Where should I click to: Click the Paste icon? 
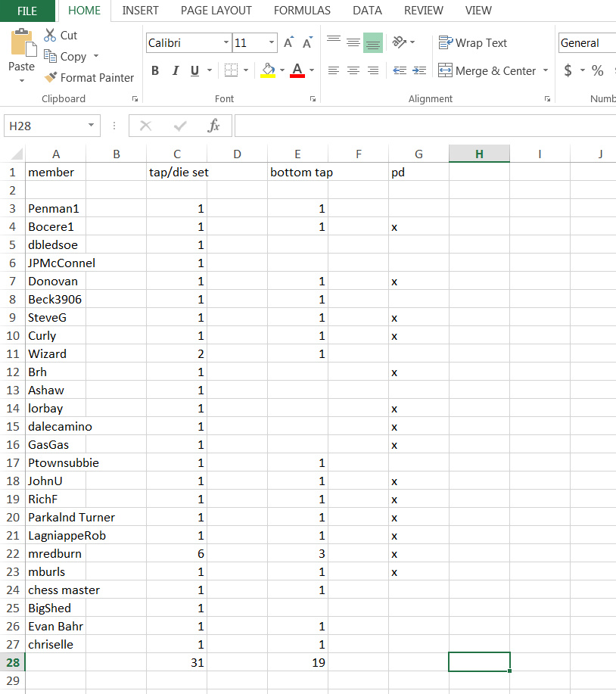coord(21,44)
